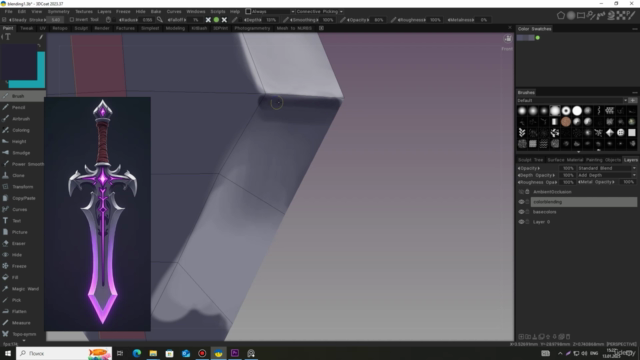Select the Hide tool in left toolbar
Viewport: 640px width, 360px height.
click(22, 255)
